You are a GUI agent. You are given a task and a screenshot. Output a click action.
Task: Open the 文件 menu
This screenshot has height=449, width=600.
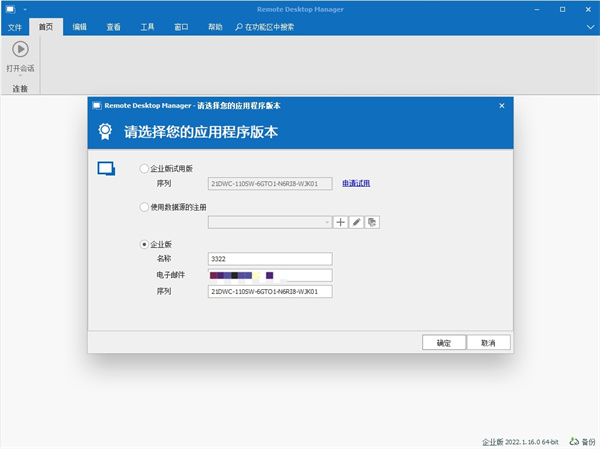click(x=15, y=27)
